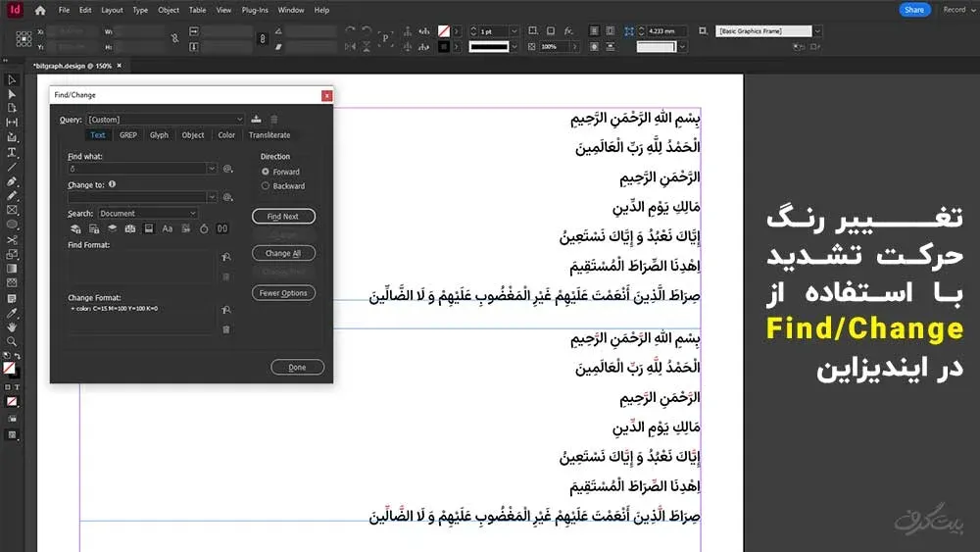Toggle Include Locked Stories search option

tap(94, 228)
